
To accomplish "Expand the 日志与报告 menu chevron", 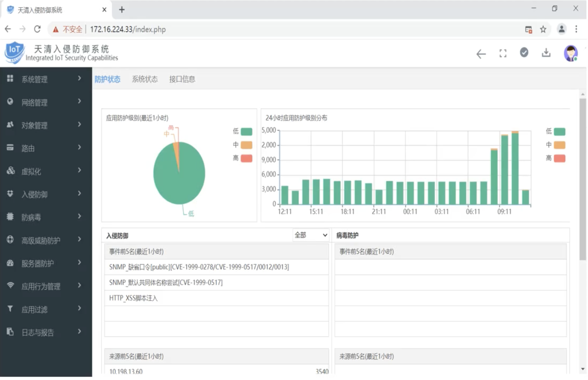I will 80,331.
